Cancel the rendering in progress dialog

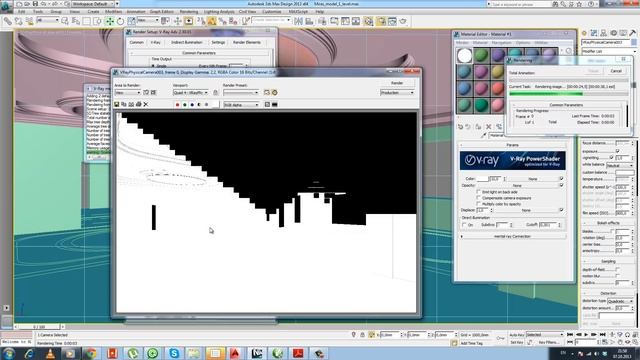[x=616, y=71]
